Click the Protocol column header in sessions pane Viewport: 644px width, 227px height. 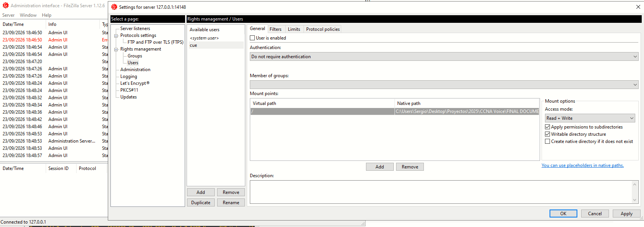click(x=92, y=168)
